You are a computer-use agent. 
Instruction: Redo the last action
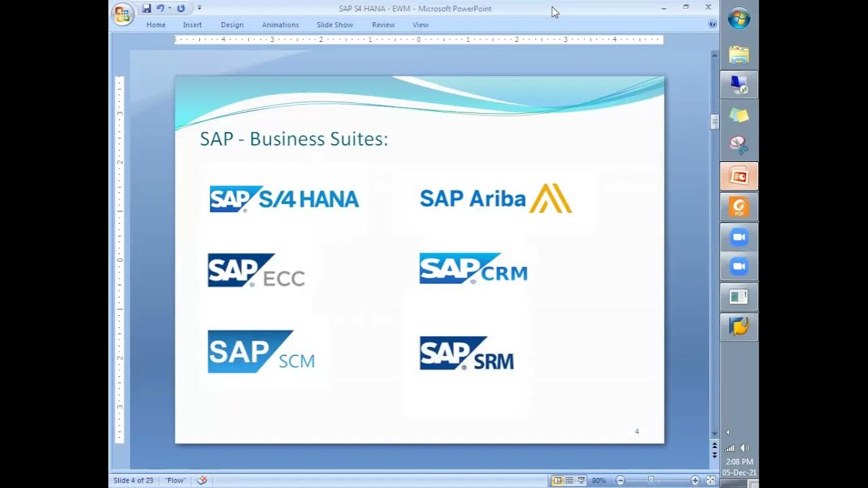[x=180, y=8]
